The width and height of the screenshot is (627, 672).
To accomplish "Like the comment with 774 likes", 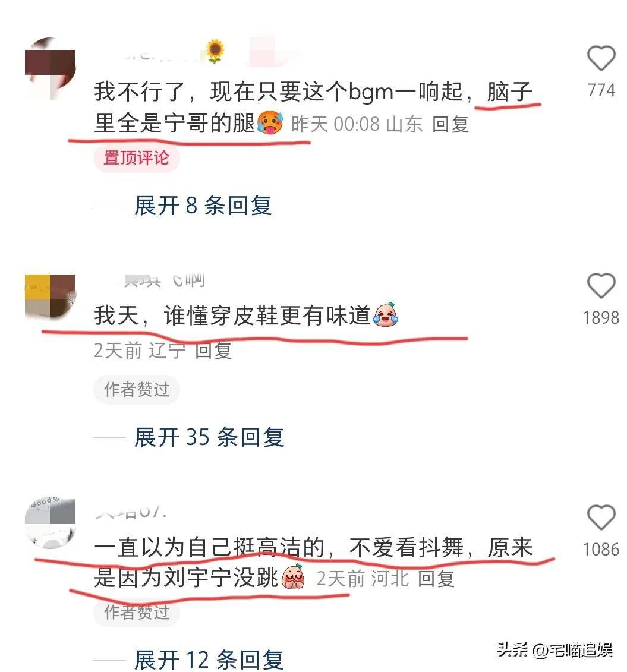I will point(601,58).
